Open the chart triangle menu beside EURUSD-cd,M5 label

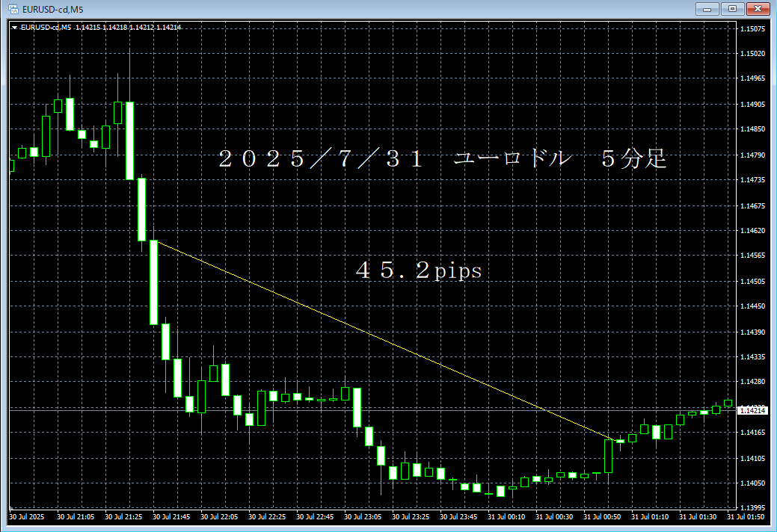pos(14,28)
